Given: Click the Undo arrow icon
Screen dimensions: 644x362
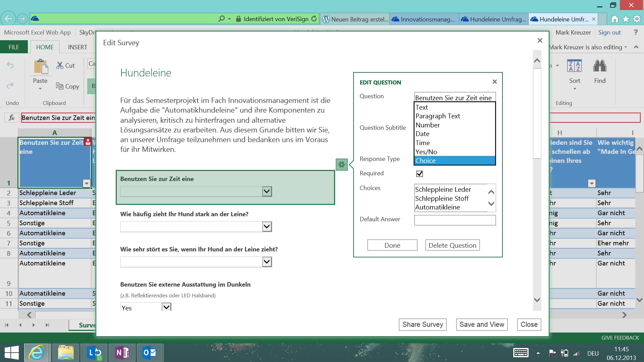Looking at the screenshot, I should click(10, 65).
